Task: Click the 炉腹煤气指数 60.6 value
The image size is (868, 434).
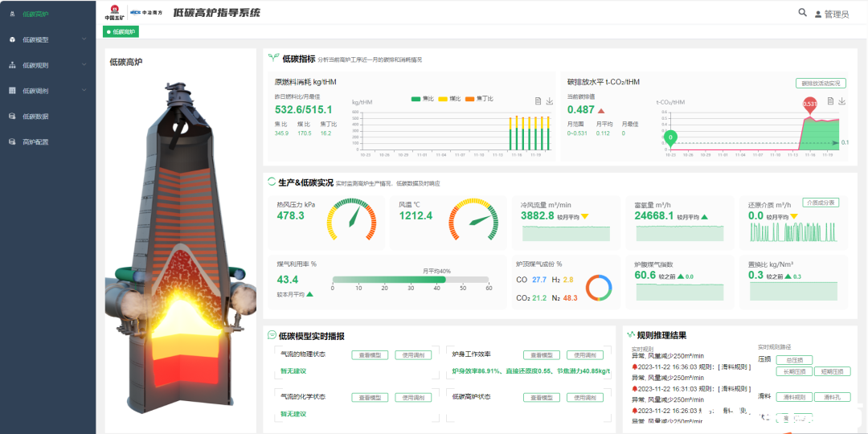Action: tap(645, 275)
